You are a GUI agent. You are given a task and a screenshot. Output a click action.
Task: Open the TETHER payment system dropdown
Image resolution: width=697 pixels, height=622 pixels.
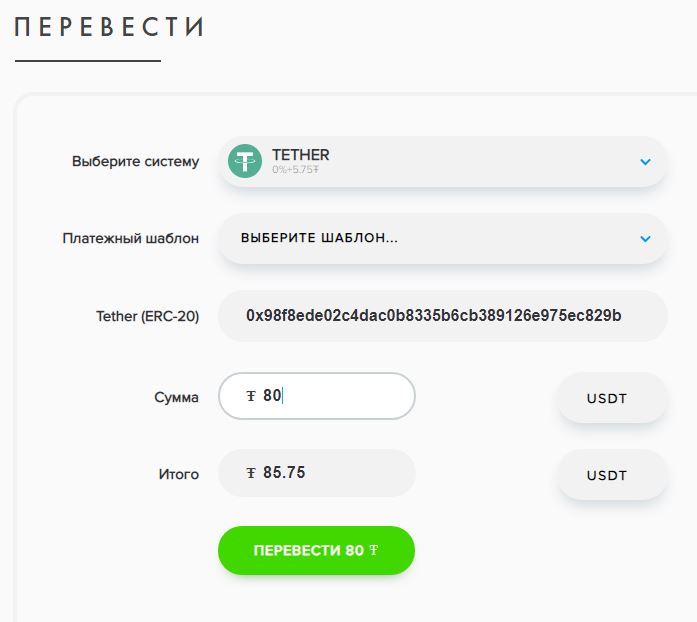point(442,161)
